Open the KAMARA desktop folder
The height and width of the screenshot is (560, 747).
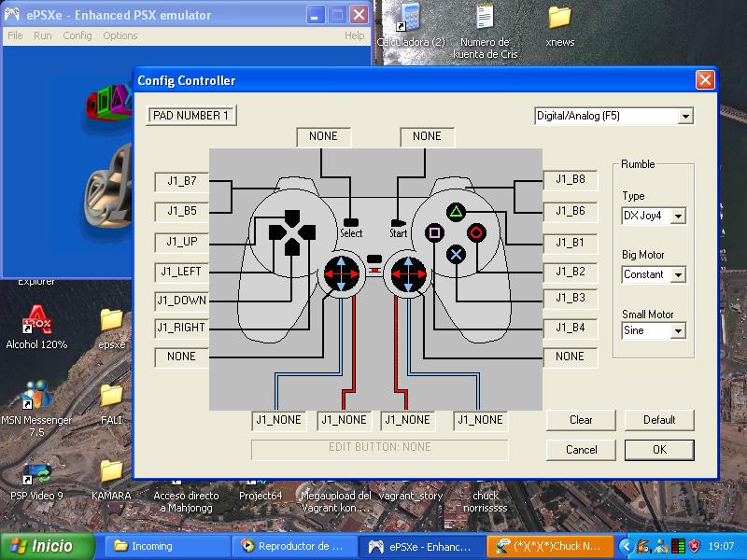111,480
